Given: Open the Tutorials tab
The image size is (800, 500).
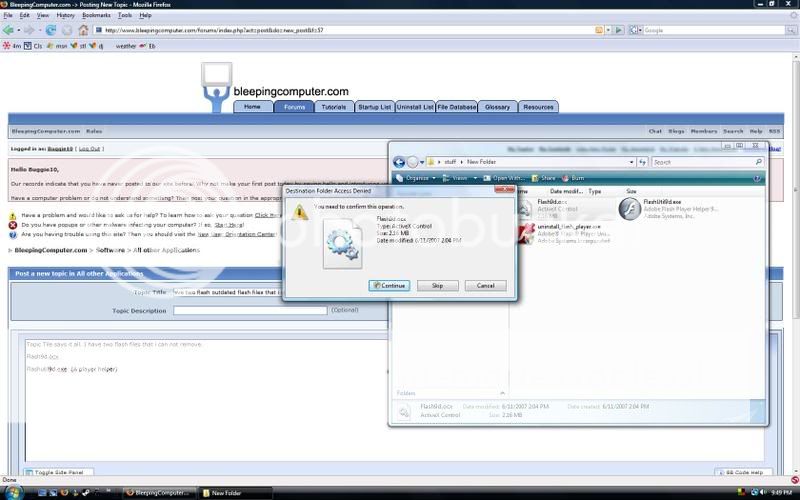Looking at the screenshot, I should pyautogui.click(x=334, y=107).
